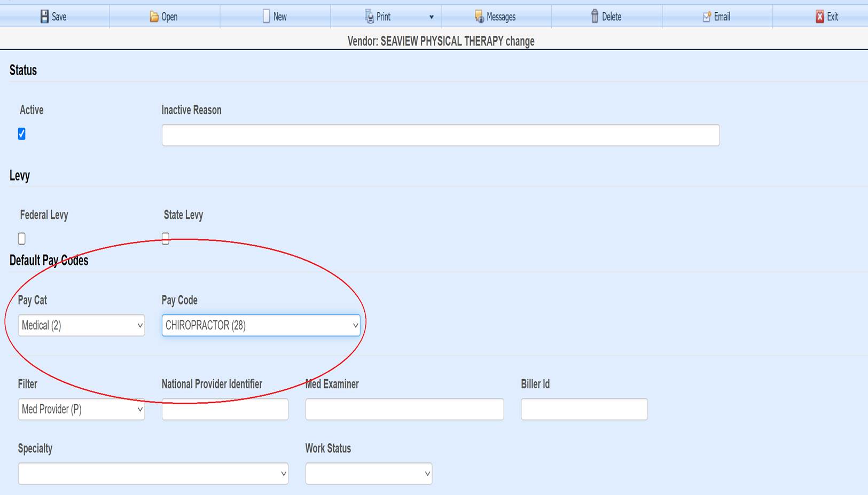This screenshot has width=868, height=495.
Task: Click the Delete trash can icon
Action: (595, 17)
